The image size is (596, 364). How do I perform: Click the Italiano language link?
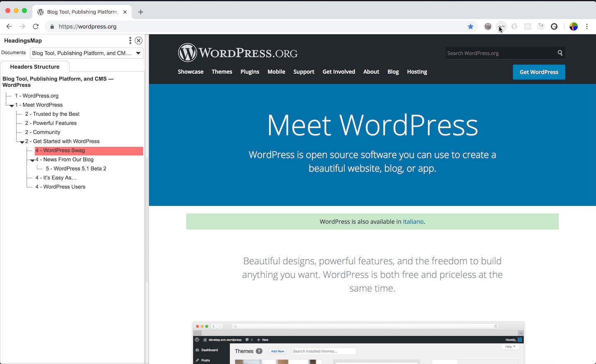(x=413, y=222)
